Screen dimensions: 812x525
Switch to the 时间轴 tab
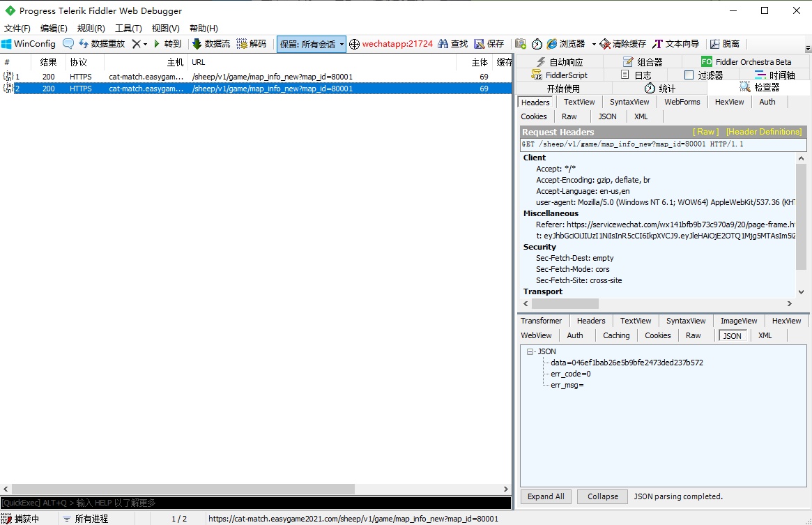pos(775,75)
